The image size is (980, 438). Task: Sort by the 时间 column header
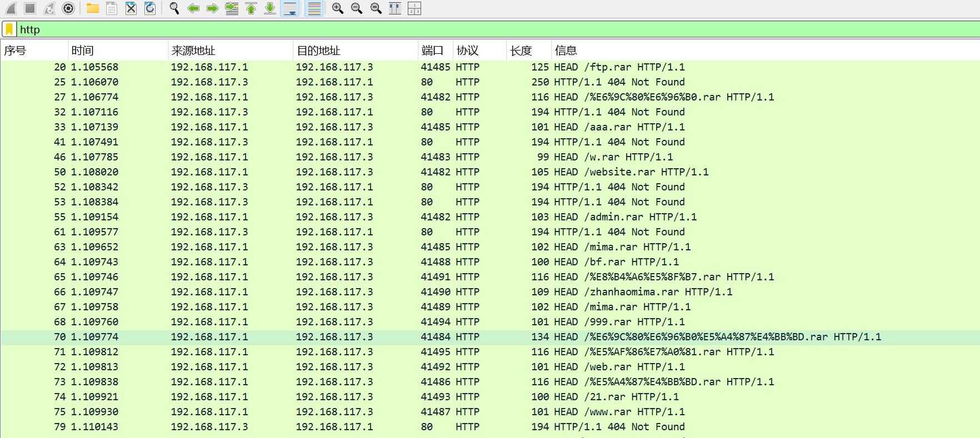tap(82, 51)
